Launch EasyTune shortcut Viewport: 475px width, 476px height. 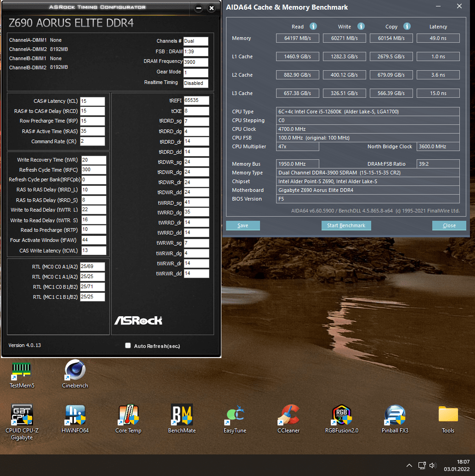coord(235,419)
